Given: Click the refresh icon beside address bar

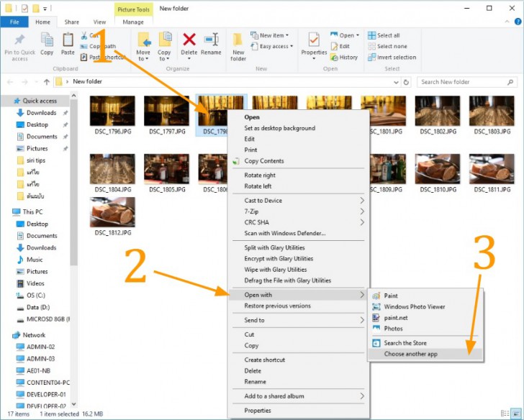Looking at the screenshot, I should tap(406, 82).
